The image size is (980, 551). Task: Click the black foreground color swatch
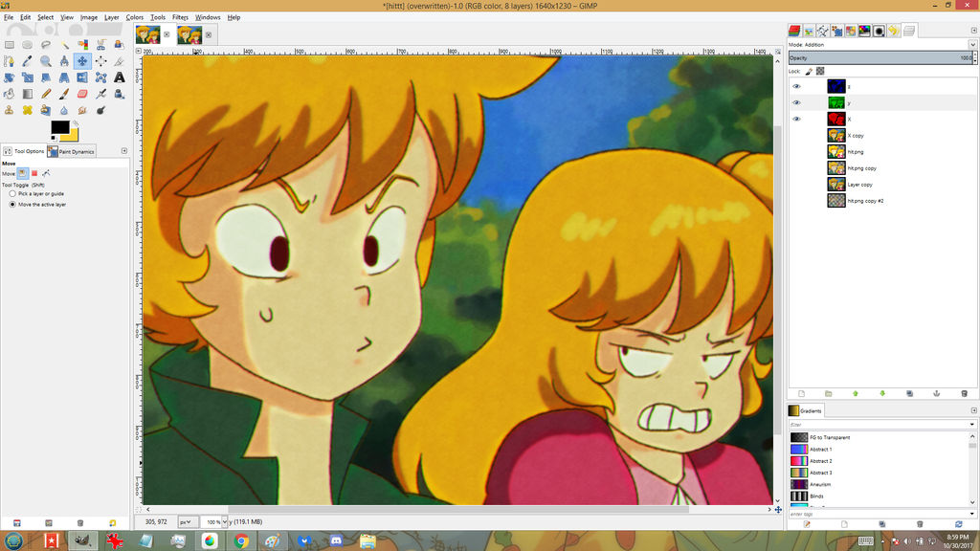tap(58, 127)
